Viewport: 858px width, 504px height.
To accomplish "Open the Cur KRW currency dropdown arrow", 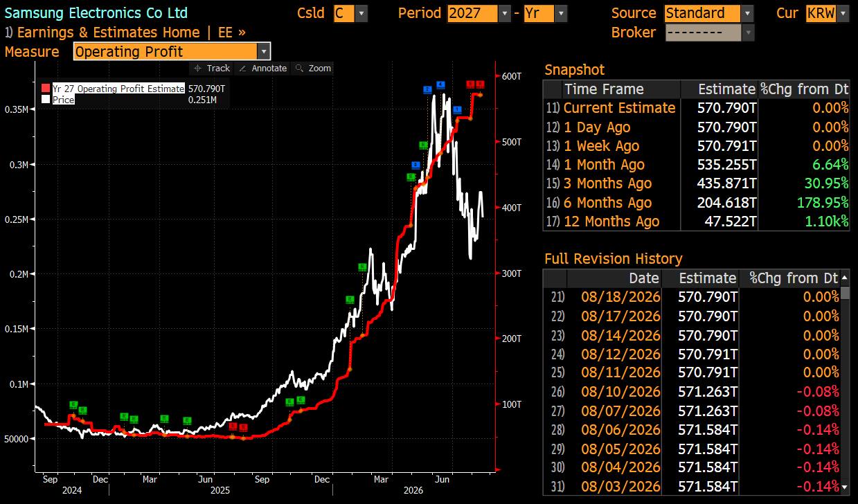I will [x=844, y=13].
